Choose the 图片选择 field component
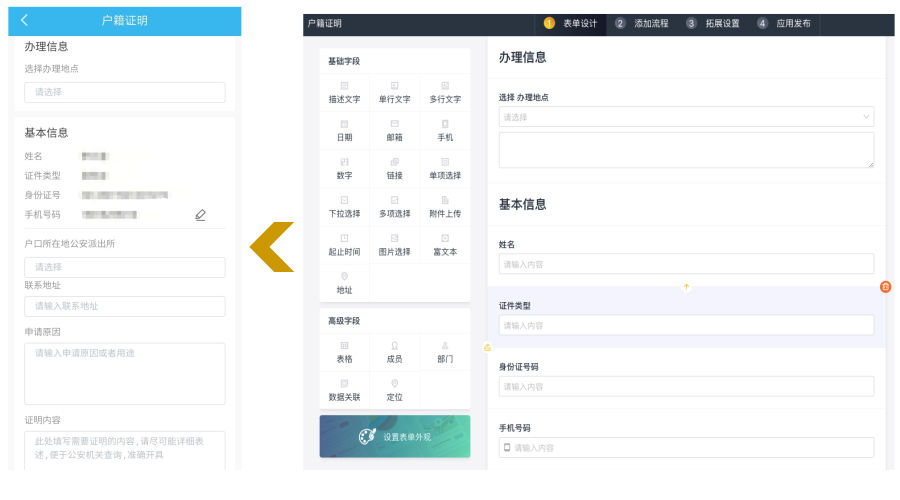The height and width of the screenshot is (500, 900). coord(394,244)
